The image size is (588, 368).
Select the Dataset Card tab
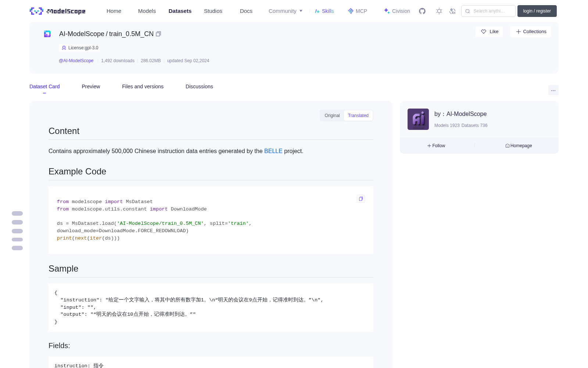(44, 86)
